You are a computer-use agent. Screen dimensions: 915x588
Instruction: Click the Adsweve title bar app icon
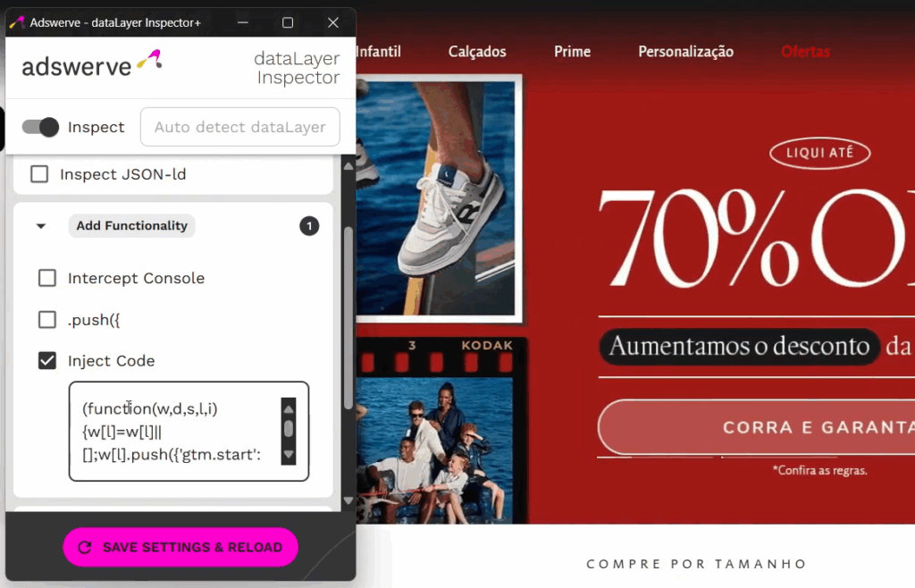[17, 22]
